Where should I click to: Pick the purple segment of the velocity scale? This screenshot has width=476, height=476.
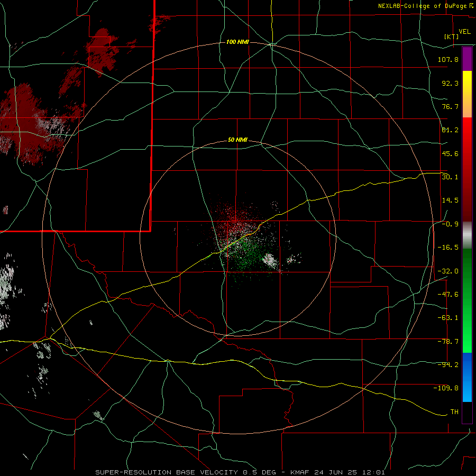coord(467,59)
